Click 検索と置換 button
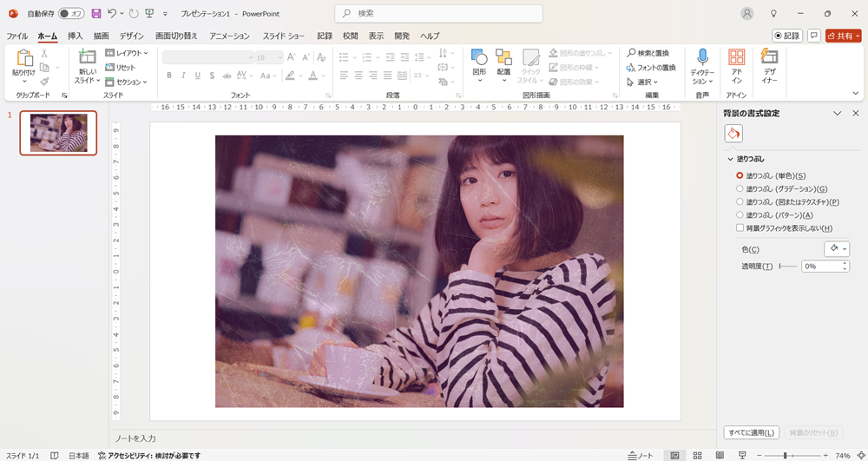Screen dimensions: 868x461 pyautogui.click(x=648, y=53)
